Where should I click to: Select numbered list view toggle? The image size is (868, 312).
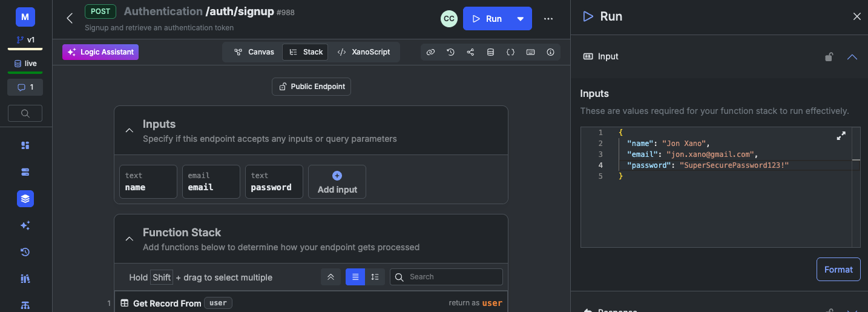click(375, 277)
